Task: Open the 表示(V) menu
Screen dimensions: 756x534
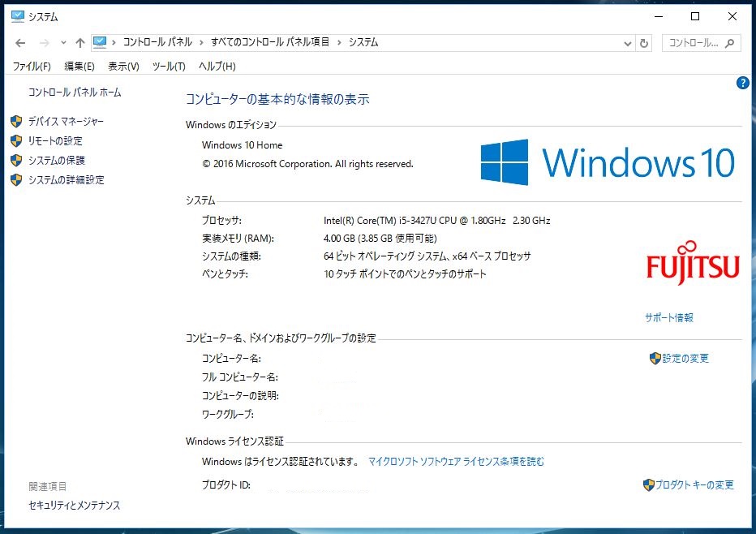Action: coord(123,66)
